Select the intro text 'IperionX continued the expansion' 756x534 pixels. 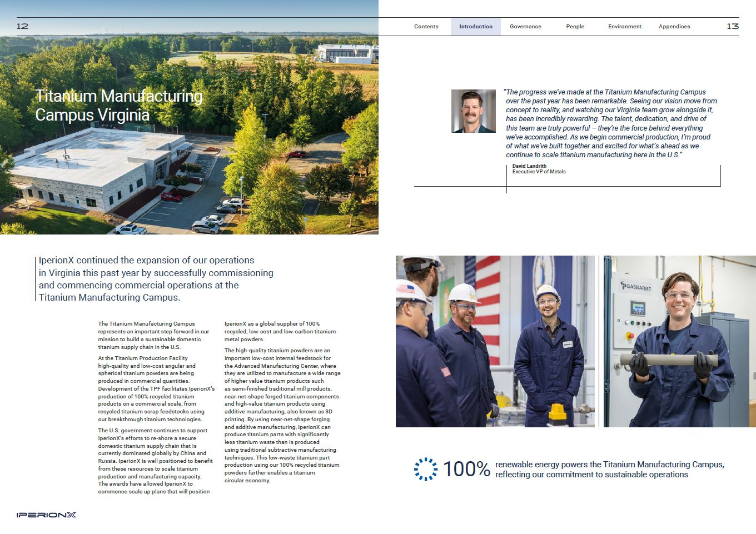point(156,278)
